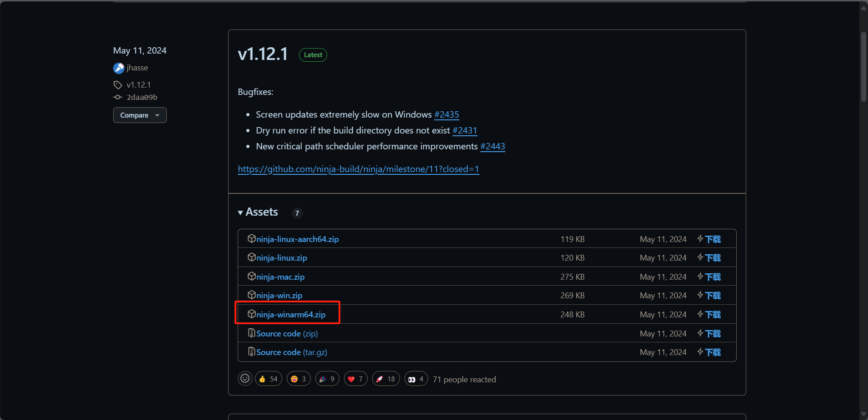Click the Assets count badge 7
The image size is (868, 420).
(x=297, y=213)
